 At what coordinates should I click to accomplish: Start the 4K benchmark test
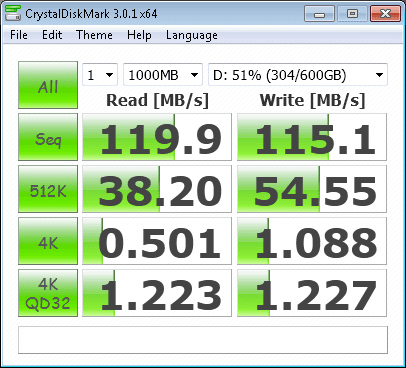[x=48, y=241]
